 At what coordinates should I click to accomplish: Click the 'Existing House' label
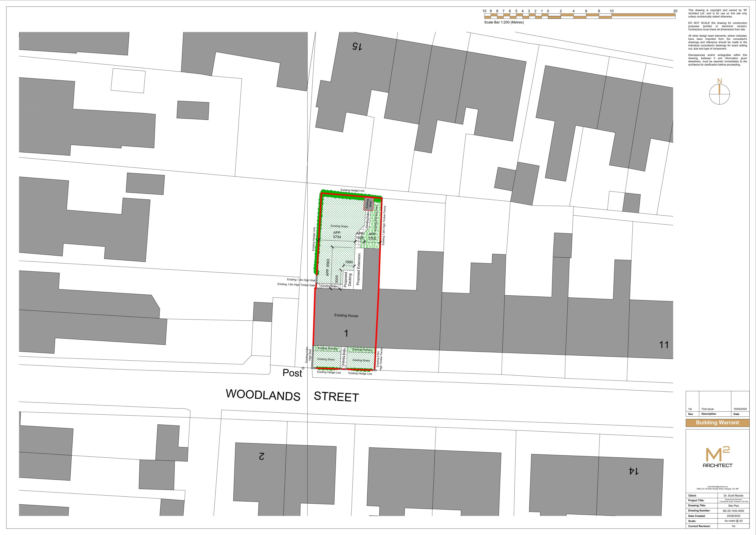(346, 315)
